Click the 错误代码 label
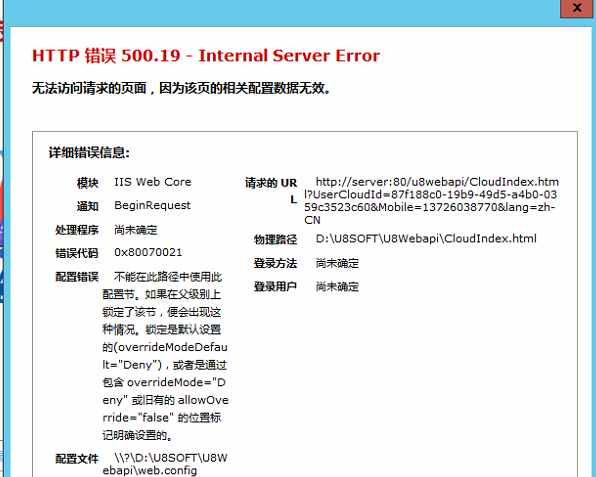Image resolution: width=596 pixels, height=477 pixels. (77, 253)
